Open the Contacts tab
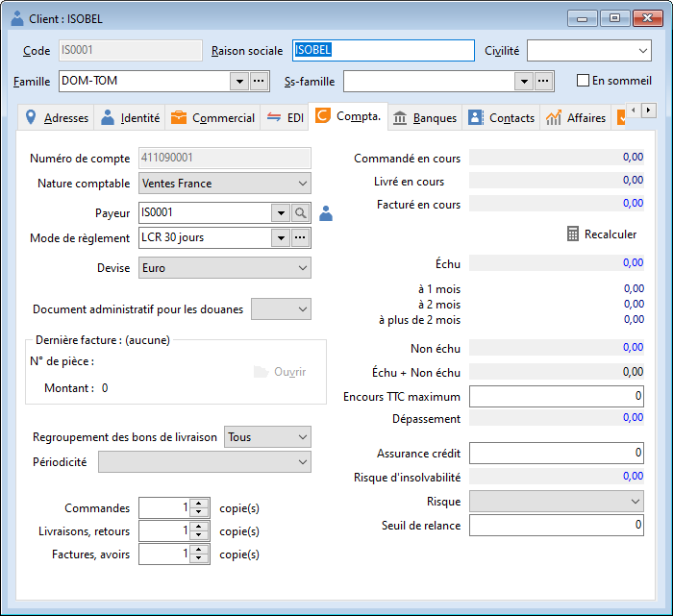673x616 pixels. coord(501,117)
